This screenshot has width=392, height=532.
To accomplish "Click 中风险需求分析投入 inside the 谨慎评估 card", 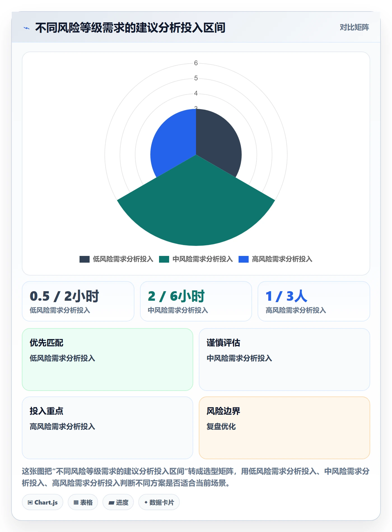I will tap(239, 358).
